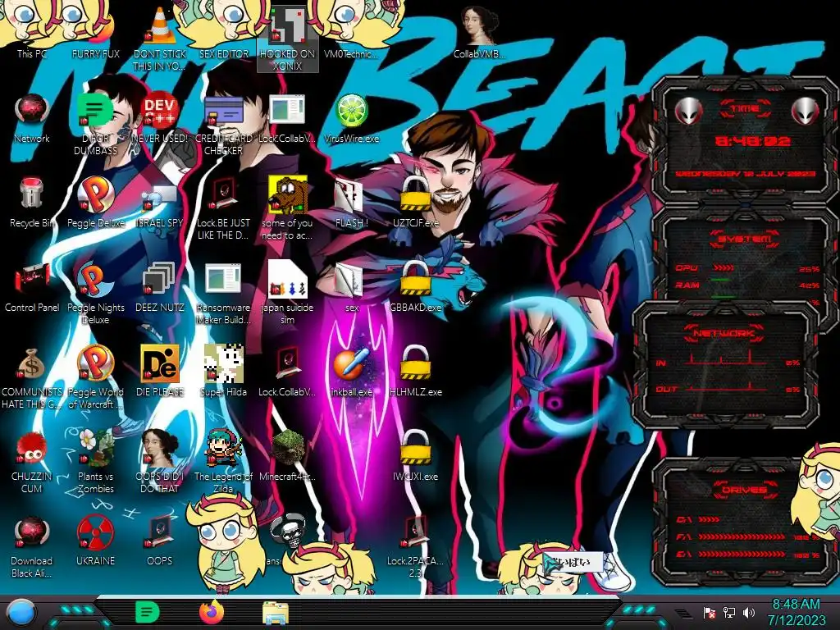
Task: Open Ransomware Maker Build shortcut
Action: pos(223,293)
